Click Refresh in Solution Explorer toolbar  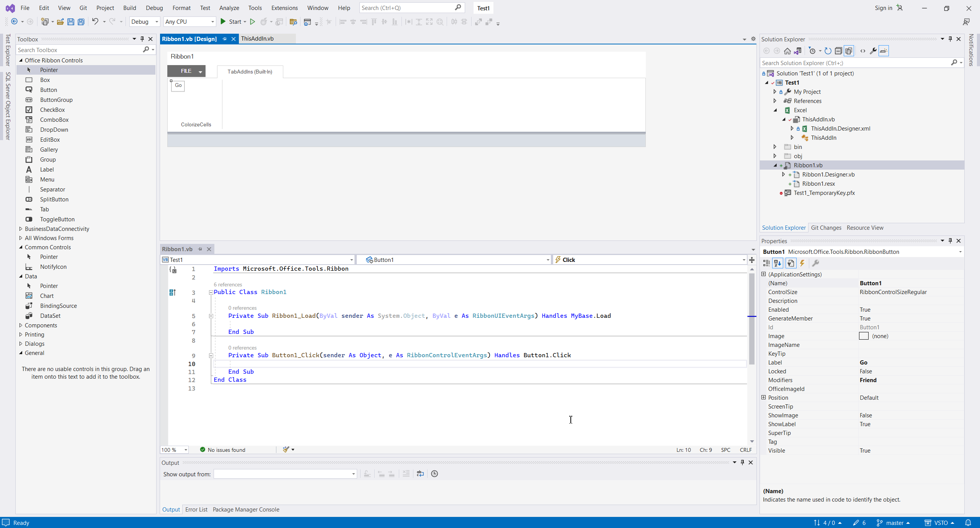click(x=828, y=51)
